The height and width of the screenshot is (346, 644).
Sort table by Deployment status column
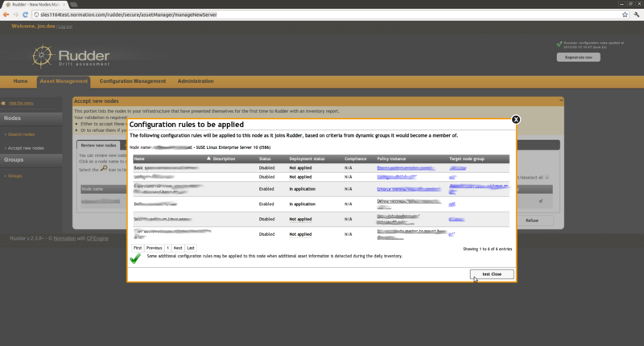pyautogui.click(x=307, y=159)
